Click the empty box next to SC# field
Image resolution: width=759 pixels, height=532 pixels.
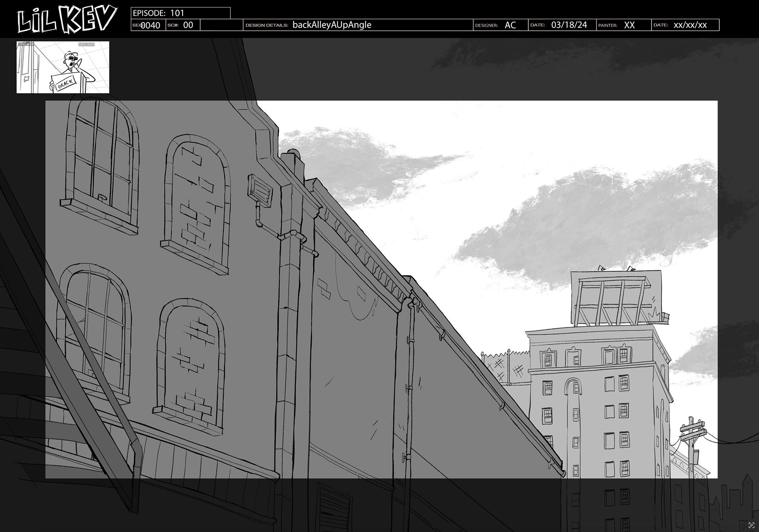[221, 25]
